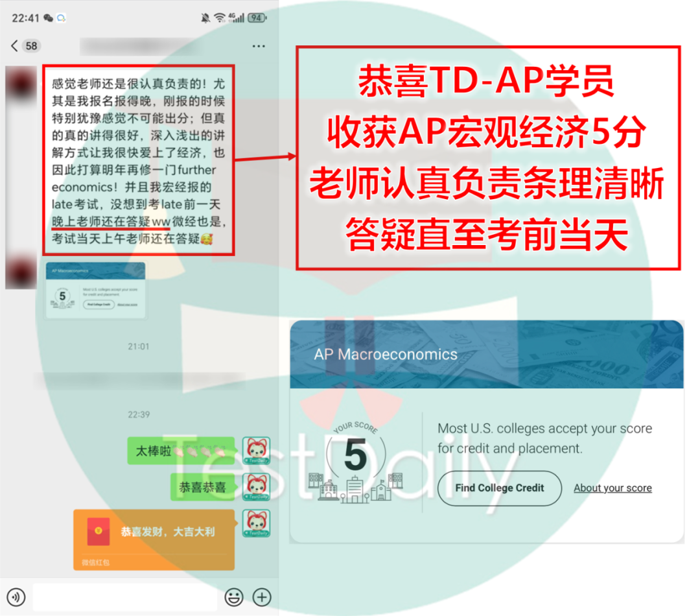The image size is (700, 616).
Task: Tap the plus attachment icon
Action: pyautogui.click(x=262, y=597)
